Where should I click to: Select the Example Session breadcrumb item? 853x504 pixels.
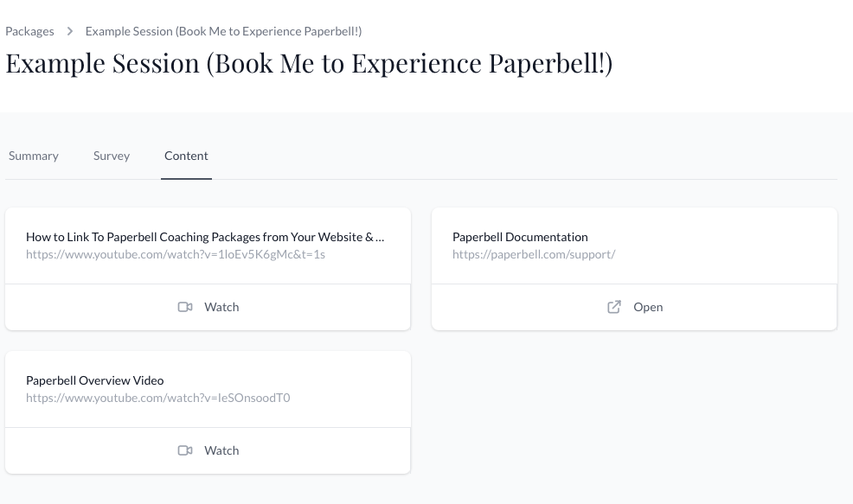(223, 31)
